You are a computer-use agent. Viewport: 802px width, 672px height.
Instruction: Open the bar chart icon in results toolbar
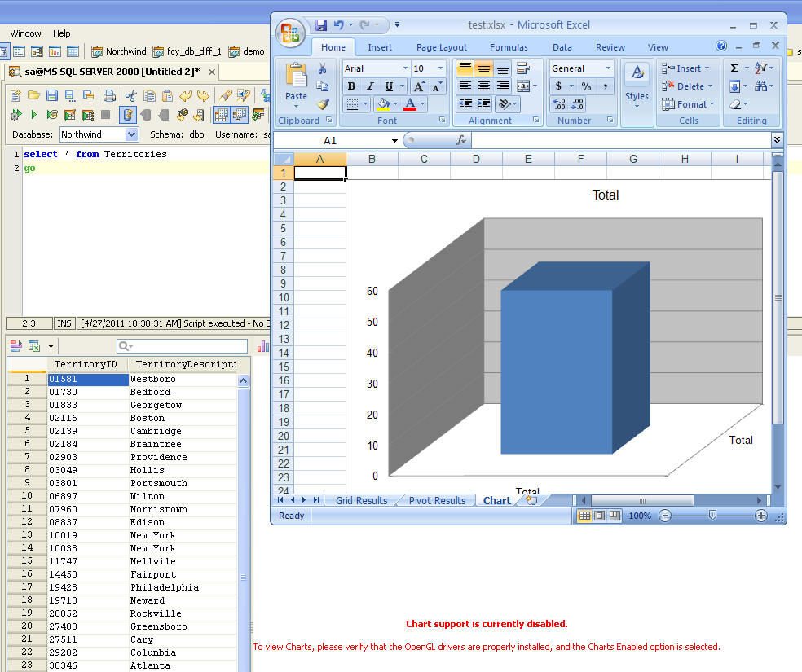(263, 346)
